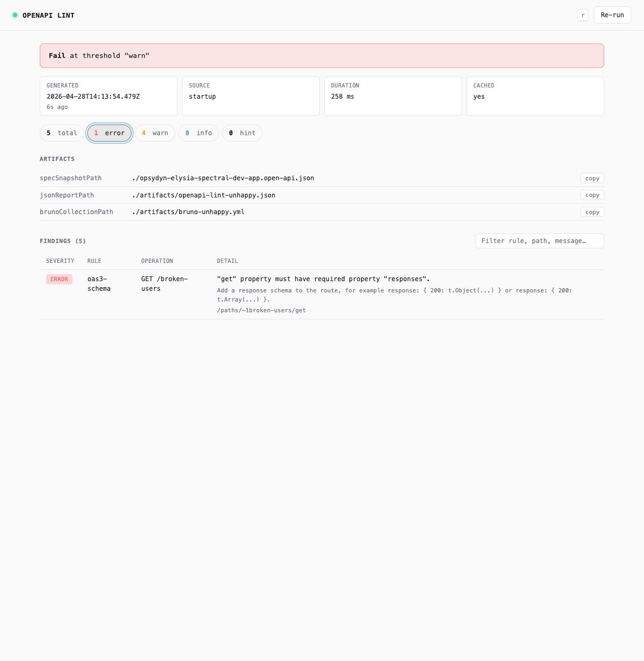Copy the jsonReportPath value
Image resolution: width=644 pixels, height=661 pixels.
[592, 195]
